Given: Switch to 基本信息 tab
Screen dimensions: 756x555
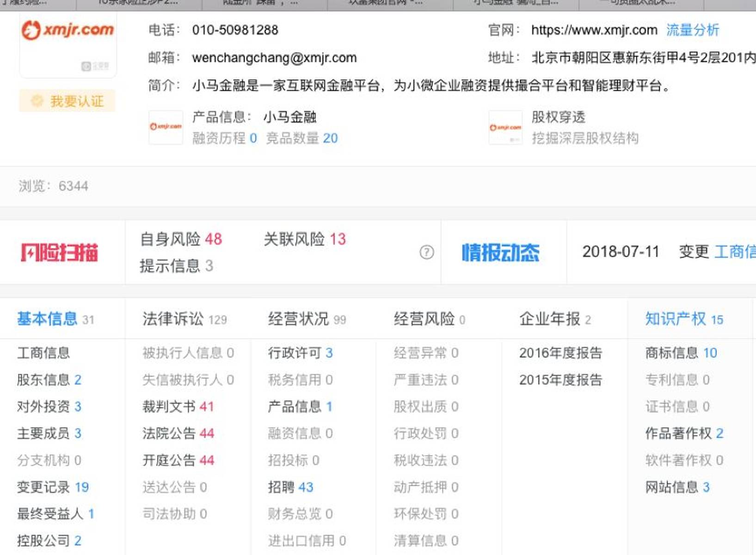Looking at the screenshot, I should click(x=55, y=319).
